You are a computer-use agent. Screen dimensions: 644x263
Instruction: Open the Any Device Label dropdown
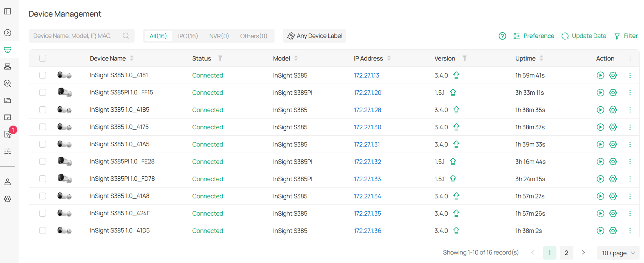click(x=314, y=36)
